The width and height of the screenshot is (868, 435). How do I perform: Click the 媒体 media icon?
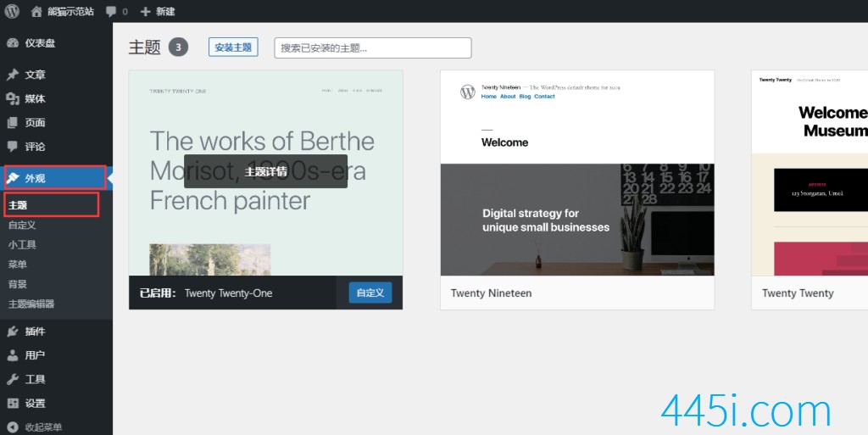[x=13, y=98]
